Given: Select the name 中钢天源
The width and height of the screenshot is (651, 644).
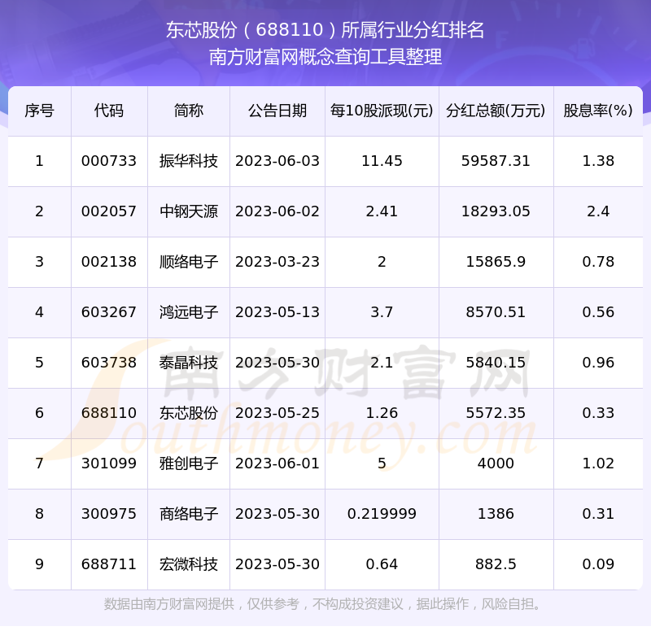Looking at the screenshot, I should 189,211.
